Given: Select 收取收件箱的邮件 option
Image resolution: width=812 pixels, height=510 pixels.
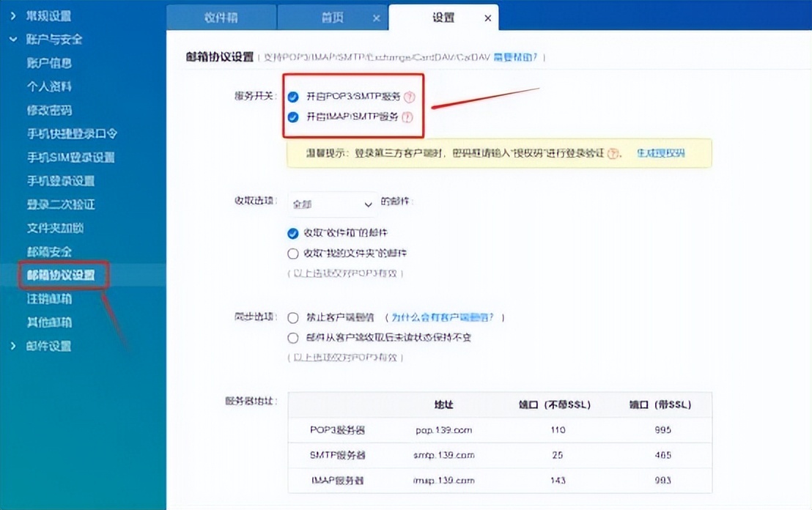Looking at the screenshot, I should tap(294, 234).
